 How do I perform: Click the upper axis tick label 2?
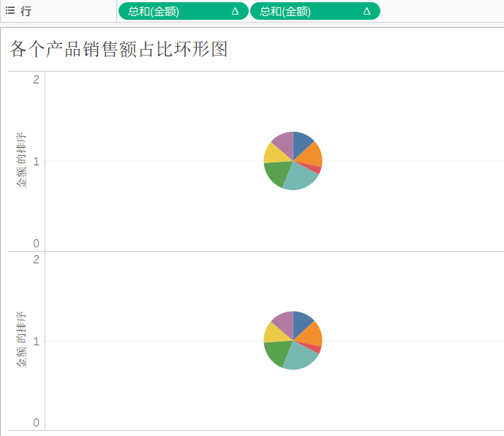[36, 79]
